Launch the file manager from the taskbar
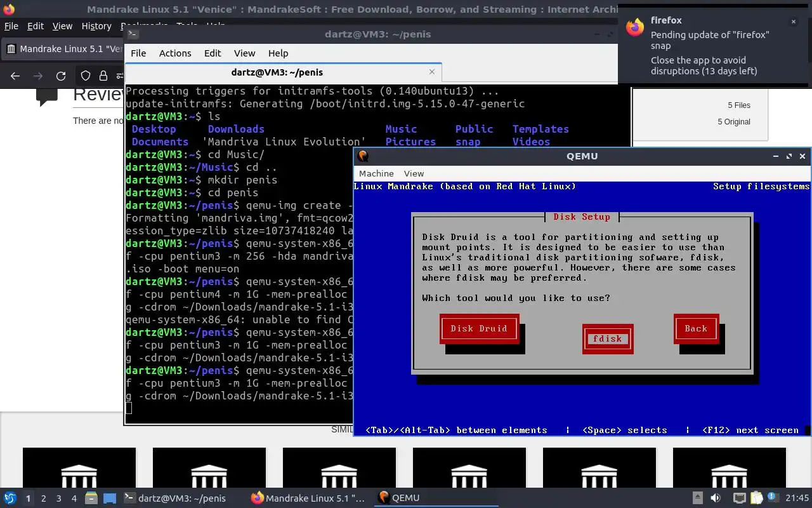Screen dimensions: 812x508 click(90, 498)
